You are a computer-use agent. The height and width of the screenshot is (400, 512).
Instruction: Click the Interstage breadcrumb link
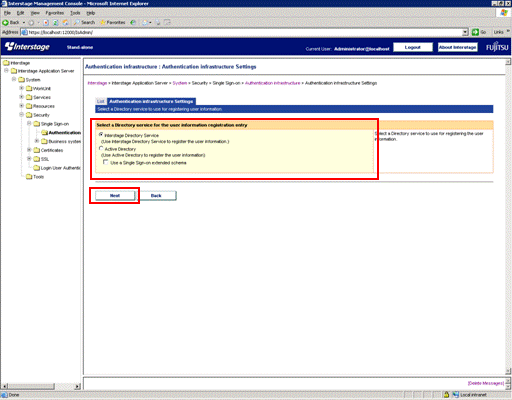pyautogui.click(x=97, y=83)
